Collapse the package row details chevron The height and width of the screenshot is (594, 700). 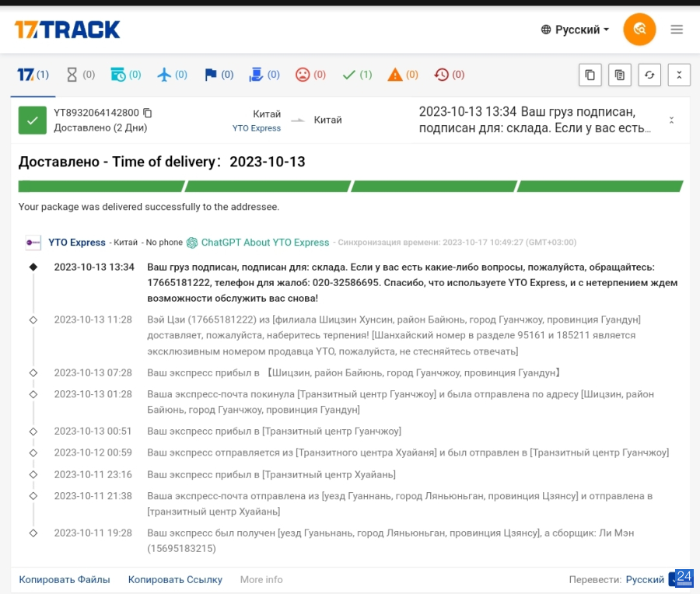671,120
